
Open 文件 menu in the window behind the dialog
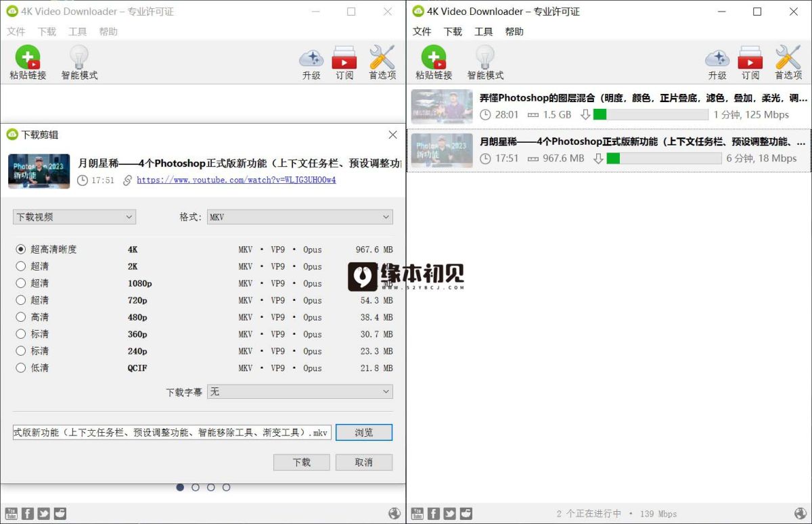16,32
